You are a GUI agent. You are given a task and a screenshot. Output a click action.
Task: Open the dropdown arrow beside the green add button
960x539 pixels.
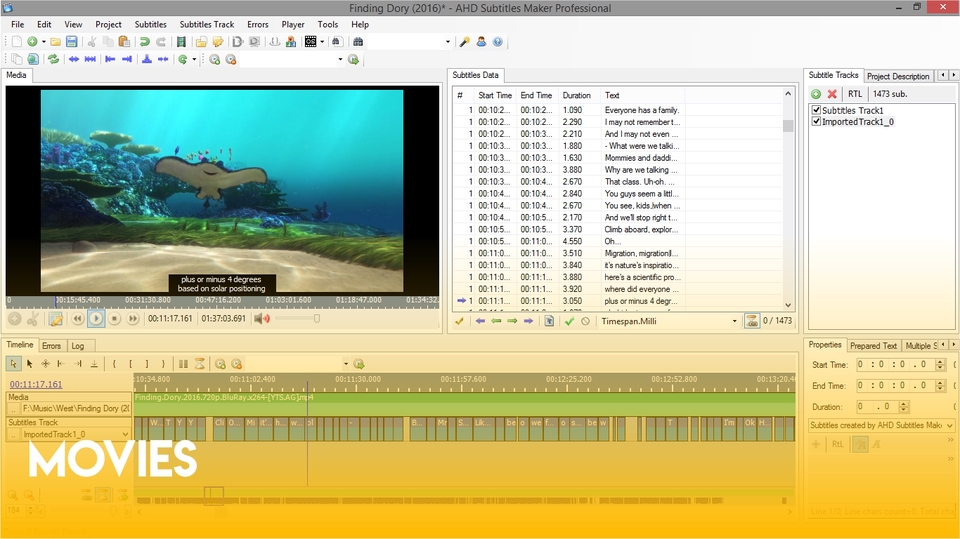click(x=43, y=42)
